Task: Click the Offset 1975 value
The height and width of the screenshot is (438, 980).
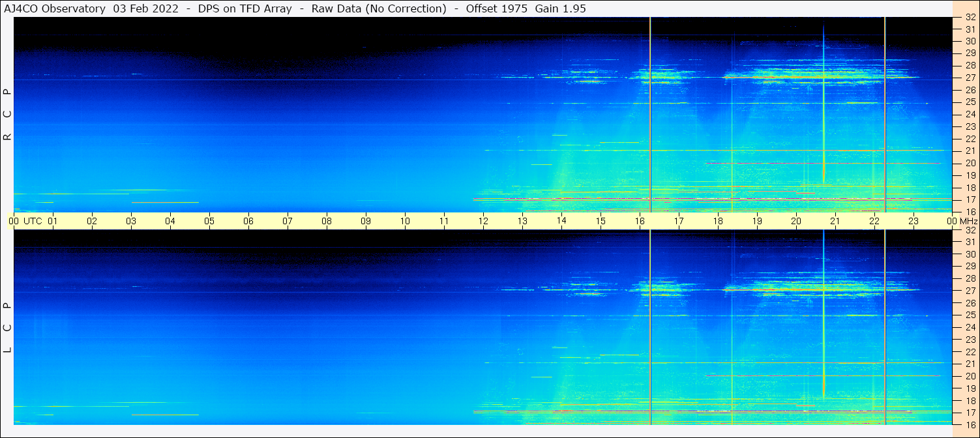Action: [x=497, y=8]
